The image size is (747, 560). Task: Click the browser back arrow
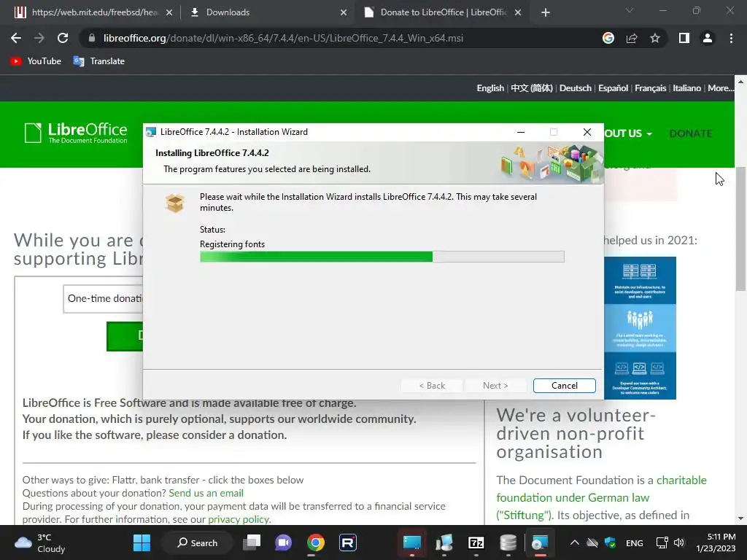pos(16,38)
